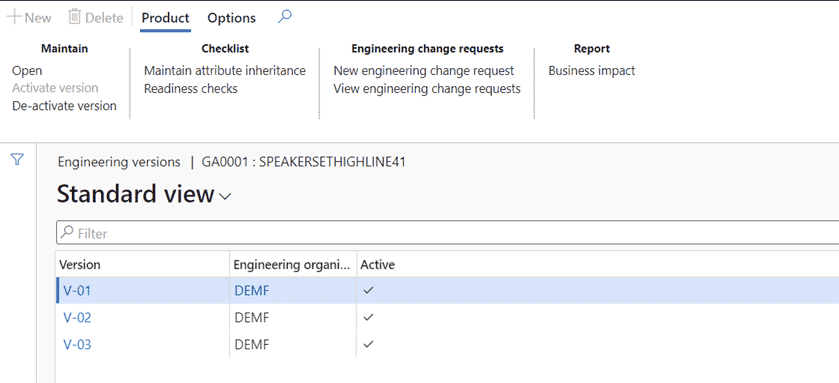The image size is (839, 383).
Task: Open the filter pane funnel icon
Action: (x=18, y=159)
